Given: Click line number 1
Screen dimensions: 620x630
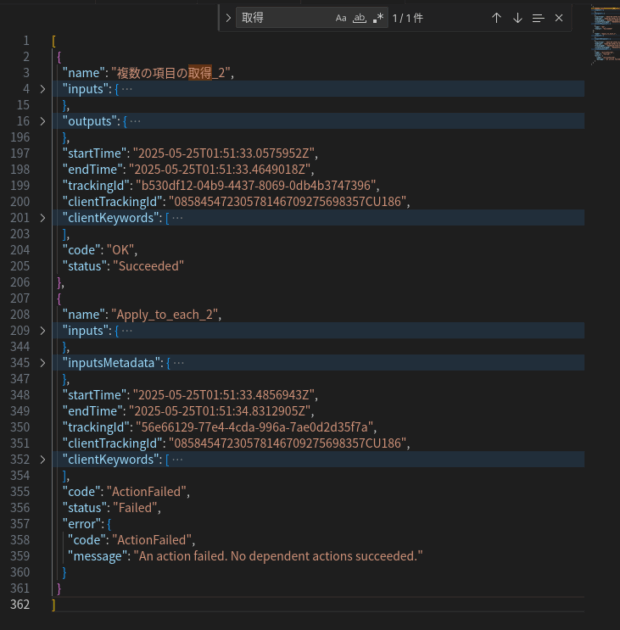Looking at the screenshot, I should tap(26, 41).
